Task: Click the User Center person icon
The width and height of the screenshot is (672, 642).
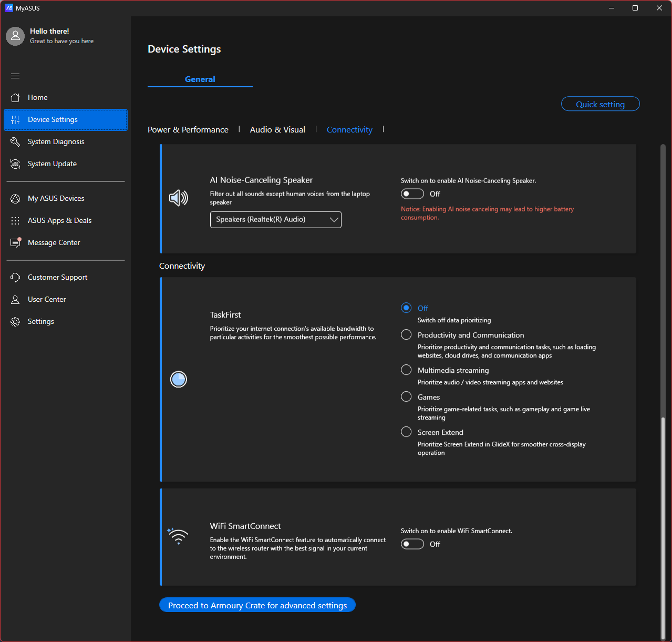Action: (x=15, y=299)
